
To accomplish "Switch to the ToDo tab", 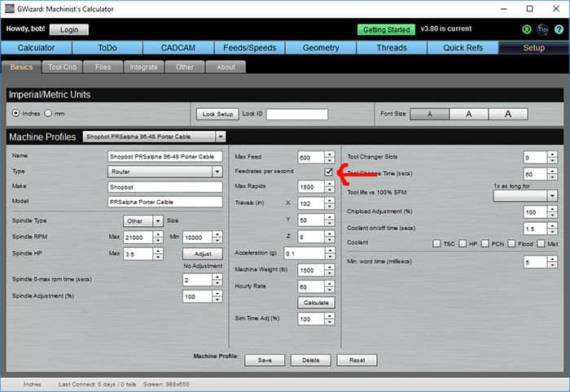I will (107, 48).
